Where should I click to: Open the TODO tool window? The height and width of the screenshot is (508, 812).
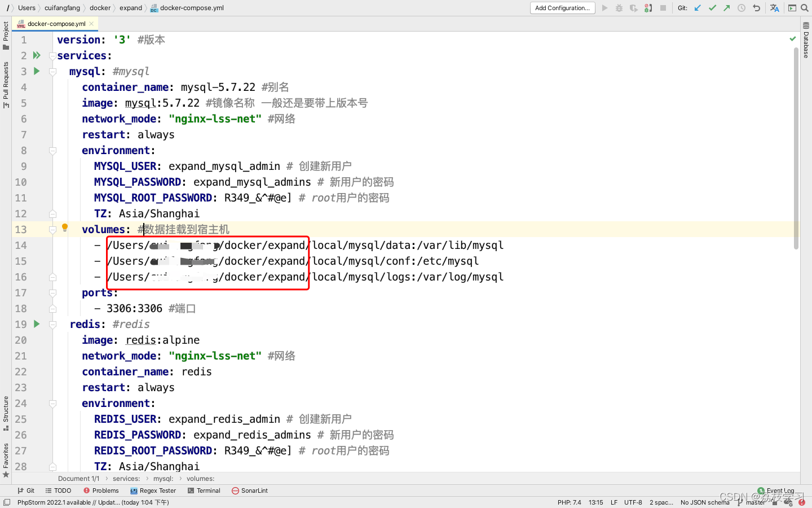(x=58, y=491)
